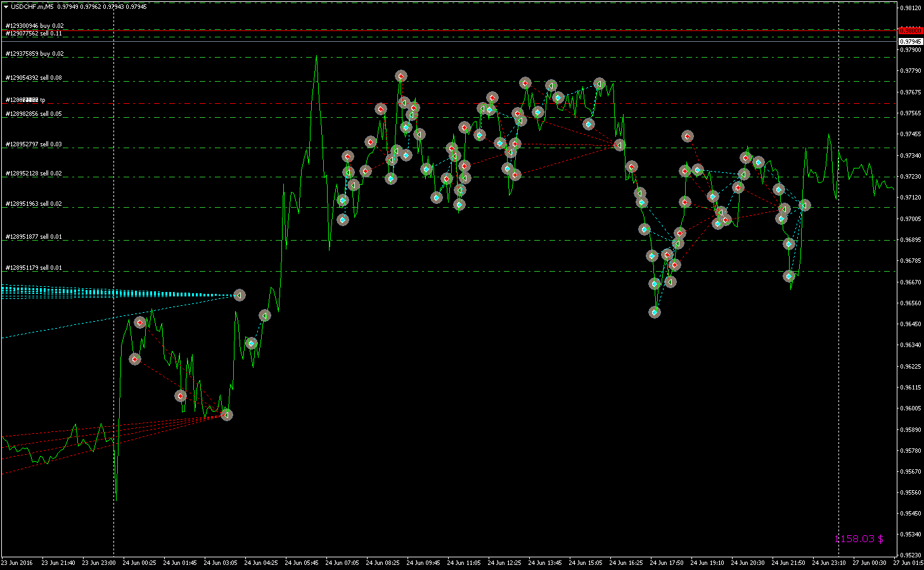
Task: Select order label #128982856 sell 0.05
Action: [34, 114]
